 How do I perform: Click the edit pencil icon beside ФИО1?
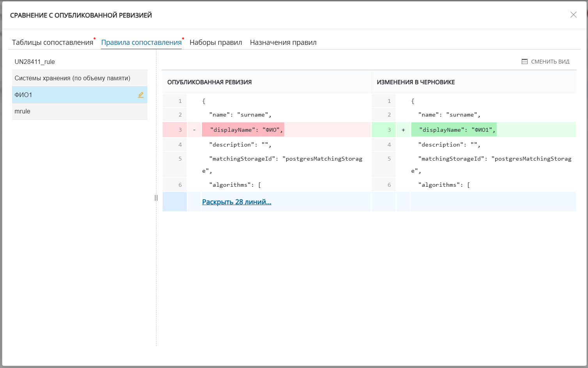click(x=141, y=95)
